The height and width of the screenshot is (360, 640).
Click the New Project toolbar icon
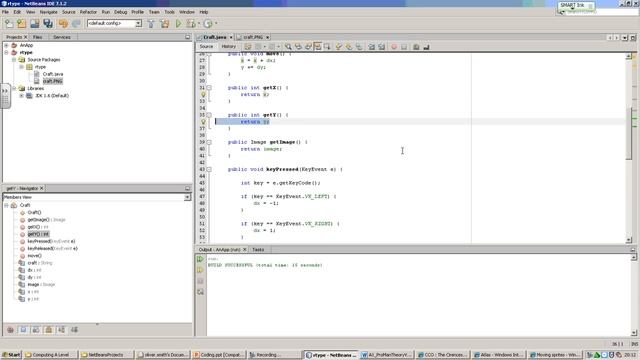click(22, 24)
